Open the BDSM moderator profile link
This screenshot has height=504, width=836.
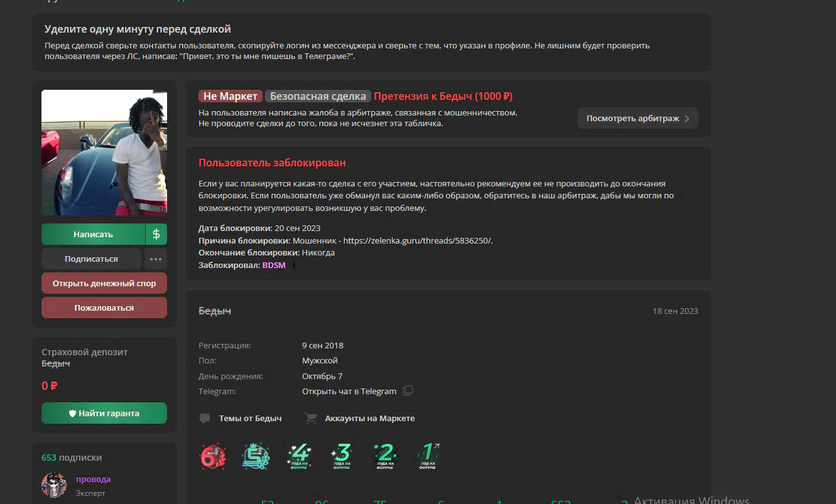274,265
